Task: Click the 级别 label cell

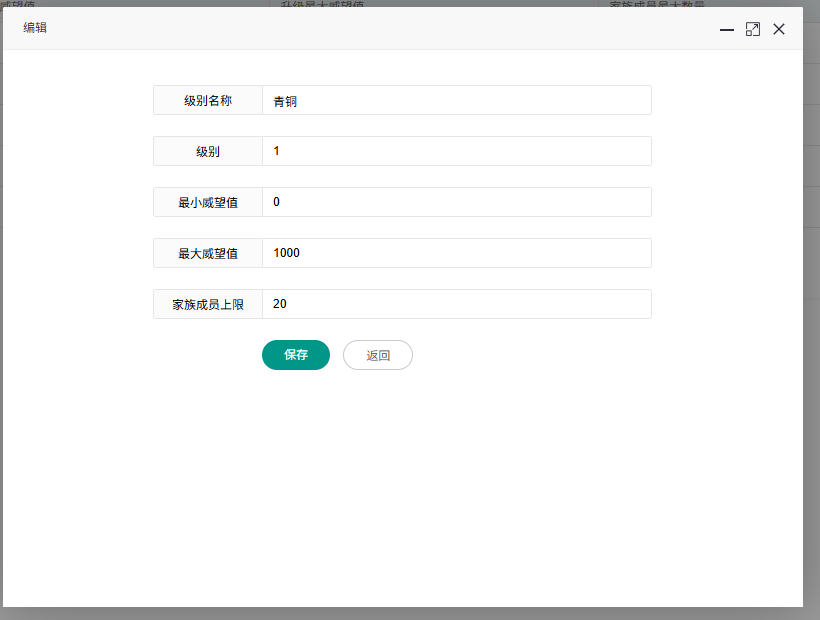Action: 208,152
